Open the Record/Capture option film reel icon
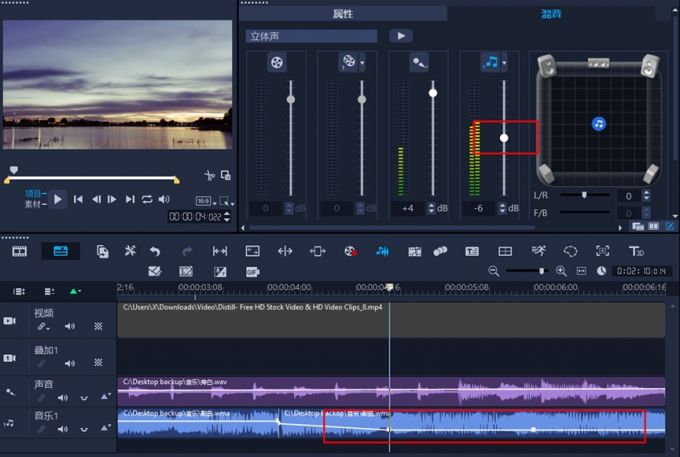Image resolution: width=680 pixels, height=457 pixels. (x=350, y=251)
